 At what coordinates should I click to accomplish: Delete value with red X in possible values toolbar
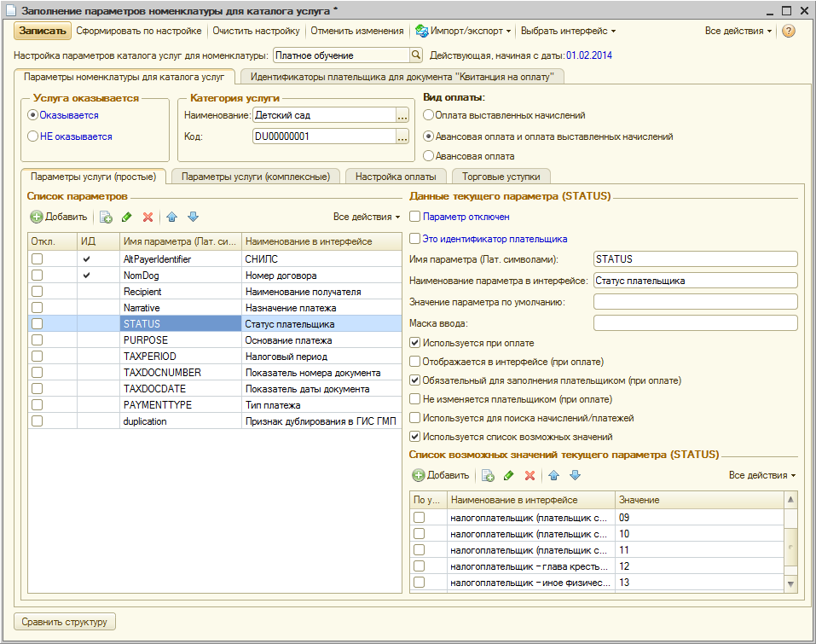point(530,475)
